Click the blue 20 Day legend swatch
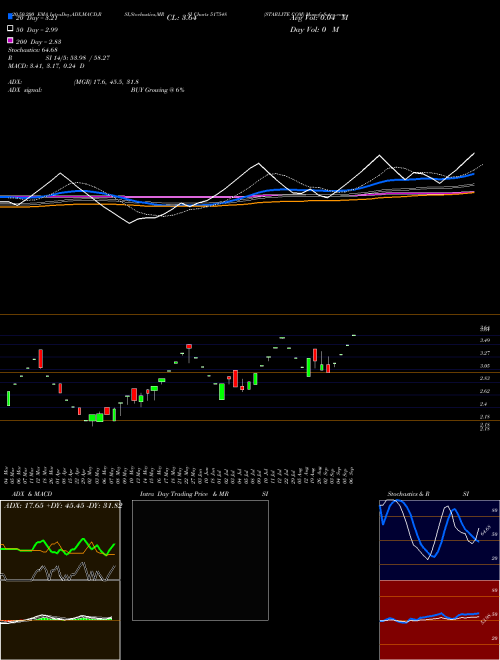The height and width of the screenshot is (660, 500). (10, 17)
